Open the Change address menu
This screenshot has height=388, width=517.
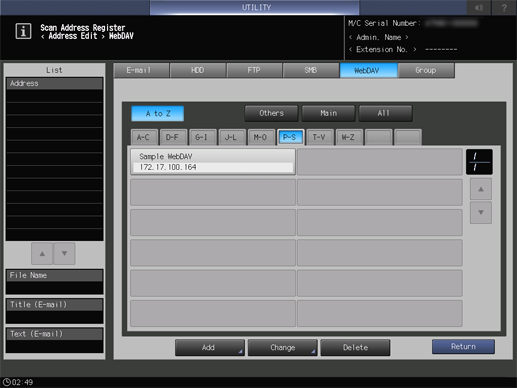[283, 348]
